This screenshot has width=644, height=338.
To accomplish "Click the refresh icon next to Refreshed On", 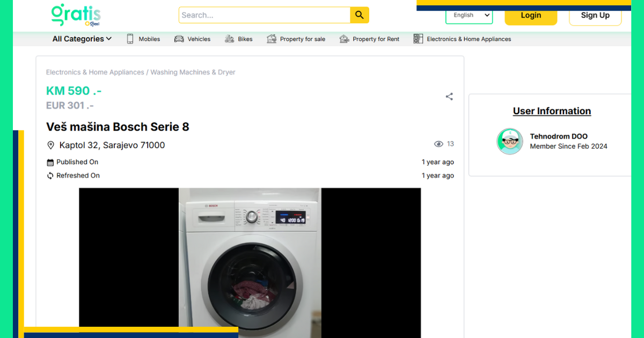I will 50,175.
